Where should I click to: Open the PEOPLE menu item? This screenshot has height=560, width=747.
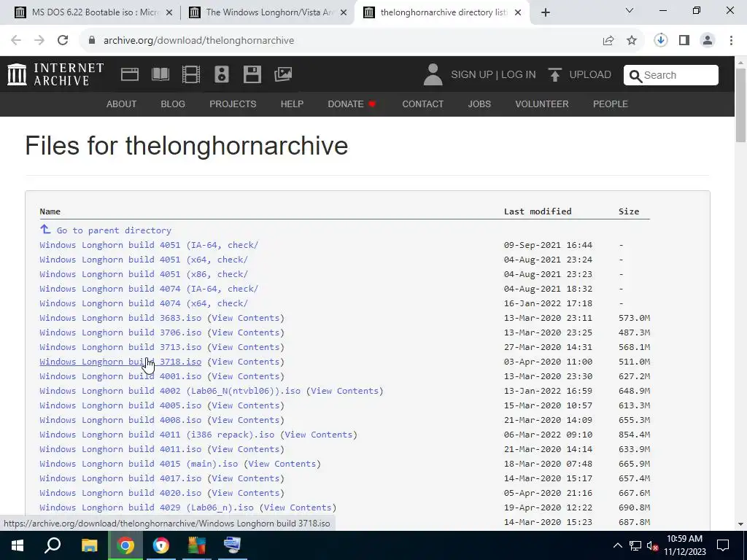(611, 104)
